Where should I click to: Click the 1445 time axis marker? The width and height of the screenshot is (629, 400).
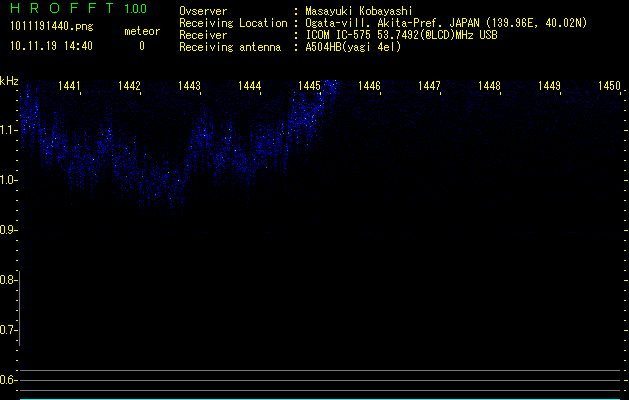coord(310,86)
